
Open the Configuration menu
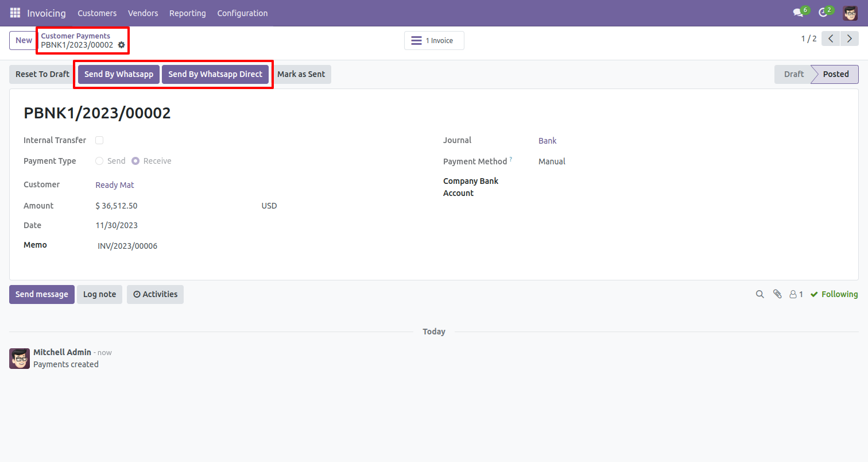pyautogui.click(x=242, y=13)
